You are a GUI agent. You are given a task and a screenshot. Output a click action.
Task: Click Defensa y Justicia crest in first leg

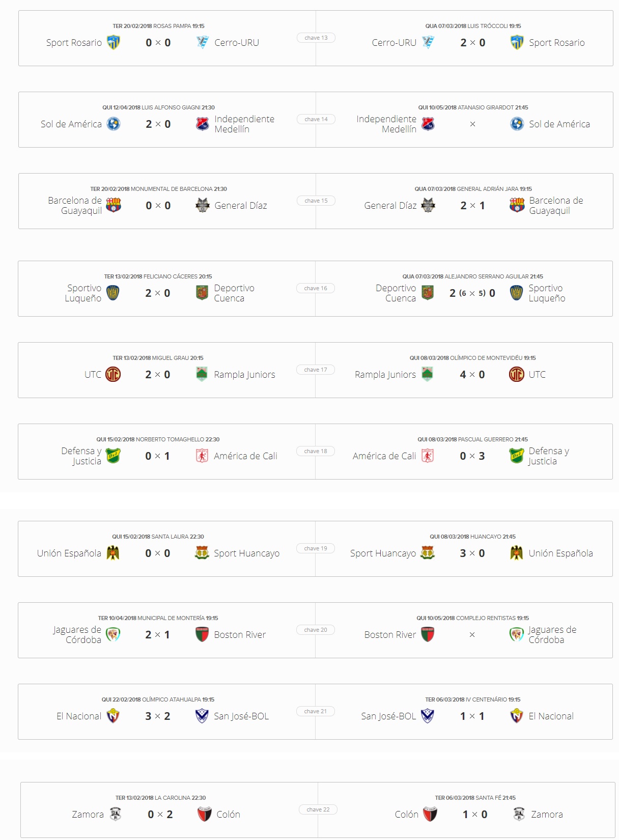pos(112,456)
